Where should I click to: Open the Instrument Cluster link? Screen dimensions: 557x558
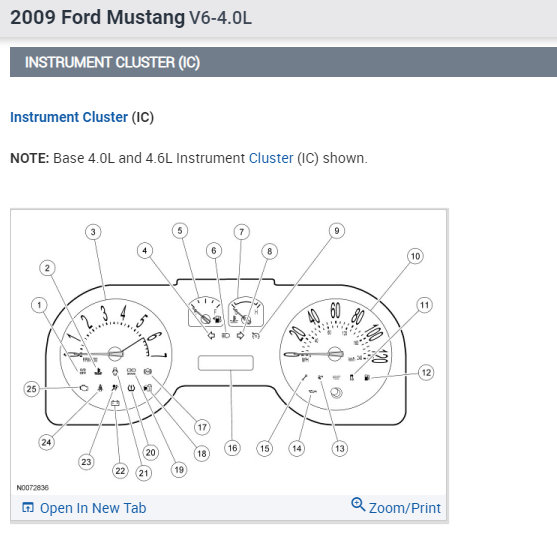tap(69, 117)
